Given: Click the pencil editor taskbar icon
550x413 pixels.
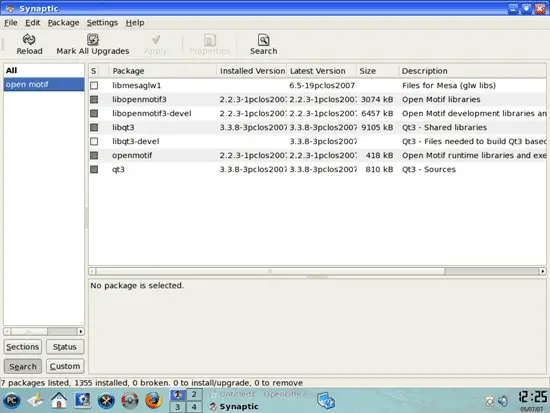Looking at the screenshot, I should click(35, 400).
